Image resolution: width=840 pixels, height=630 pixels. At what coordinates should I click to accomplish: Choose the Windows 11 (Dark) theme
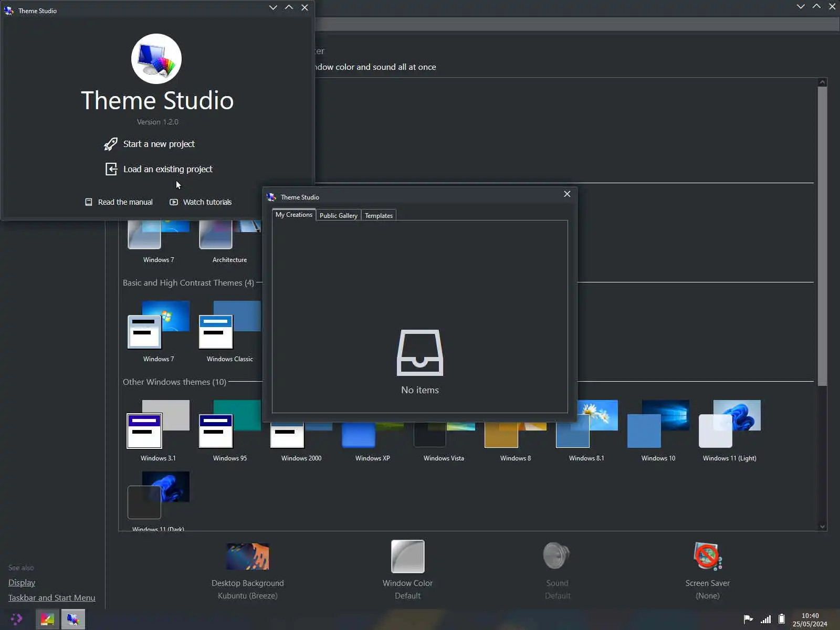(159, 500)
